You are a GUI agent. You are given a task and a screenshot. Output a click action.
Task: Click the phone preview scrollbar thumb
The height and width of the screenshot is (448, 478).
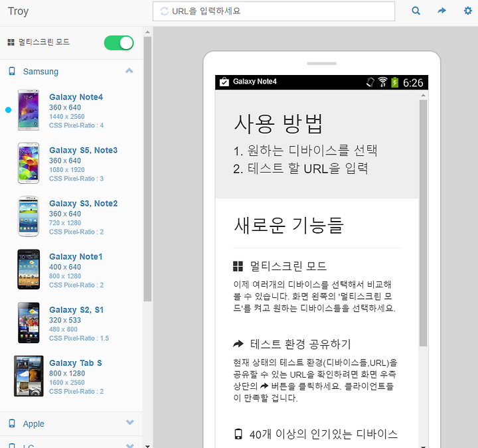coord(423,223)
